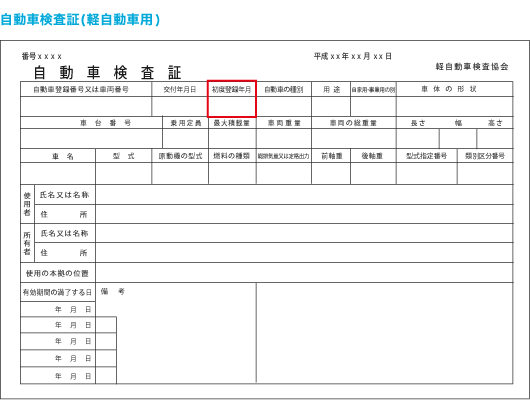This screenshot has width=530, height=400.
Task: Click the 高さ label
Action: point(495,123)
